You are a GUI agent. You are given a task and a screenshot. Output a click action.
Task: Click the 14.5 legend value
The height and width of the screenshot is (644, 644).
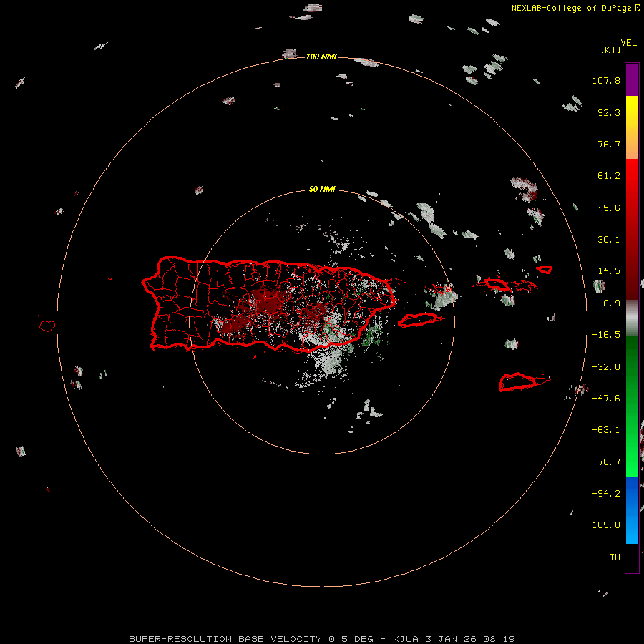coord(609,271)
